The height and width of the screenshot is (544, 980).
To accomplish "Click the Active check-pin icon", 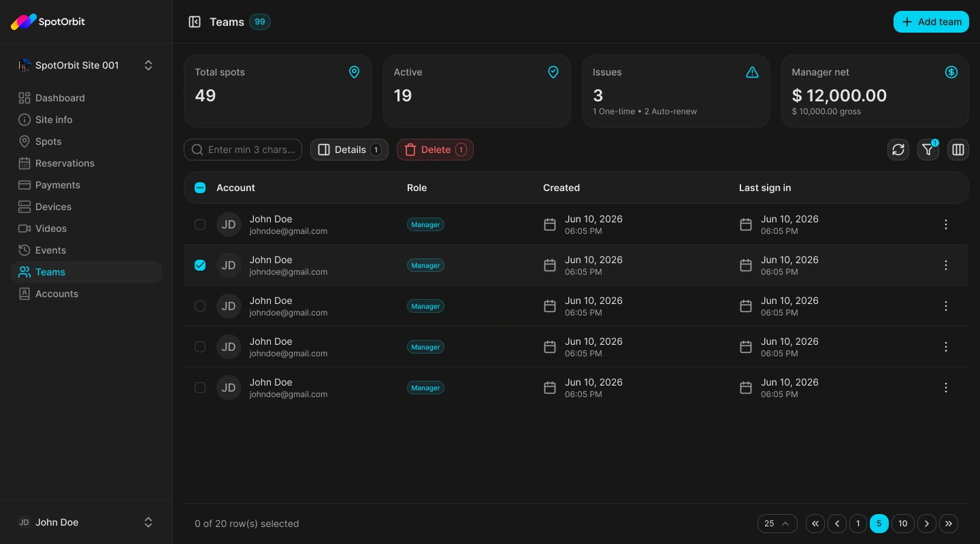I will 553,72.
